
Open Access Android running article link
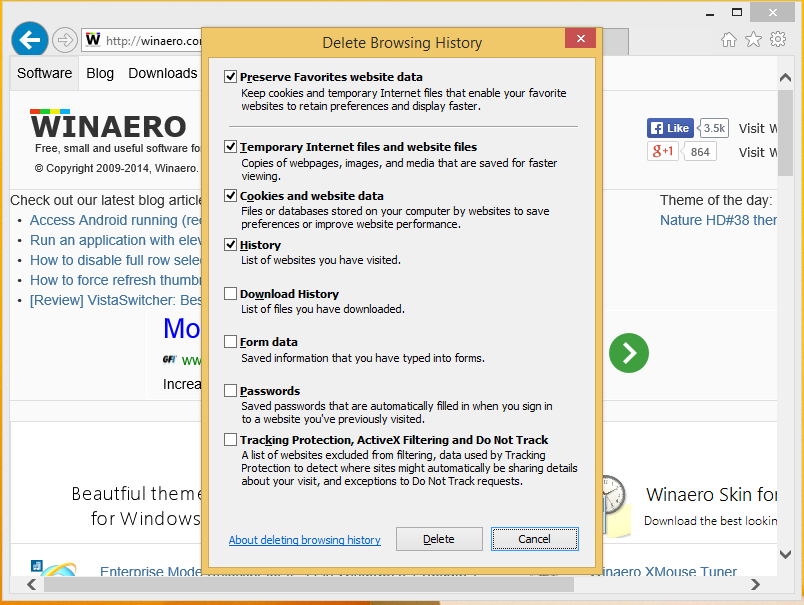pos(115,220)
